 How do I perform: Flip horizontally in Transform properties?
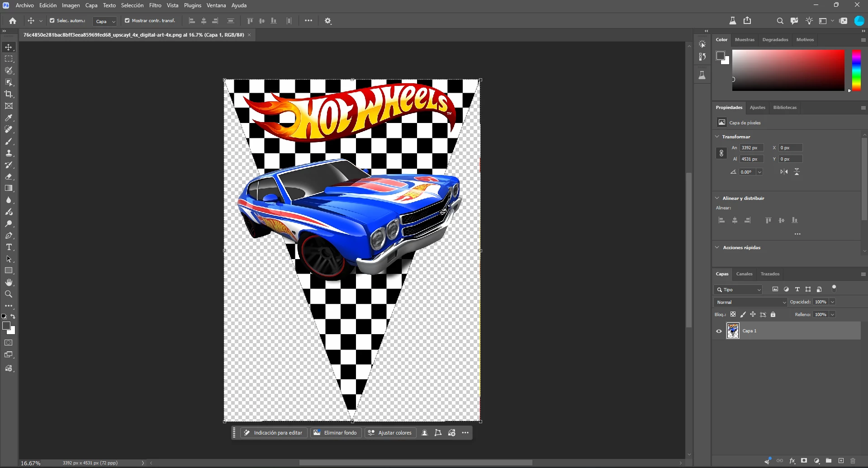pyautogui.click(x=784, y=172)
